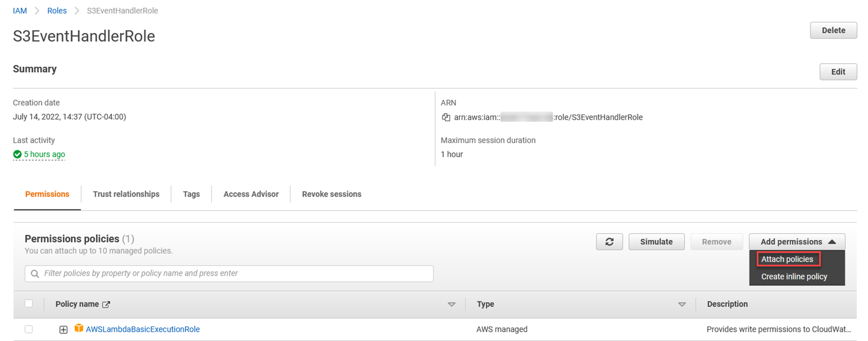Click the Type column header label
This screenshot has height=341, width=868.
[x=485, y=304]
